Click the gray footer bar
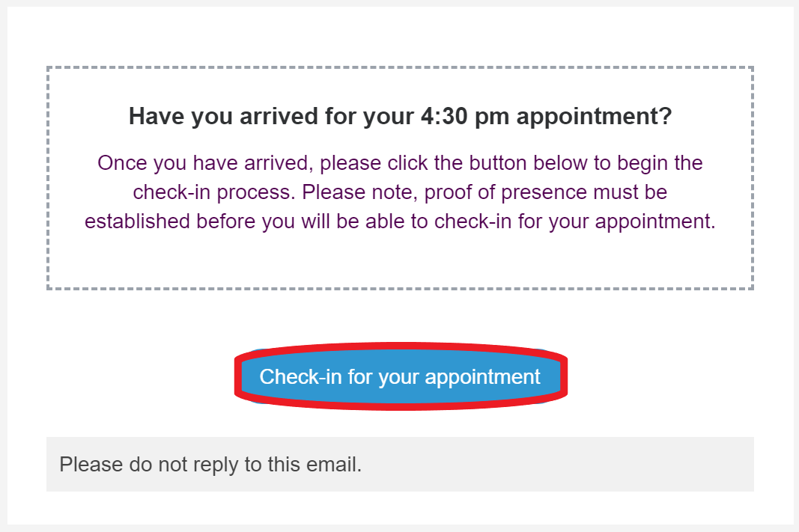Image resolution: width=799 pixels, height=532 pixels. (400, 464)
